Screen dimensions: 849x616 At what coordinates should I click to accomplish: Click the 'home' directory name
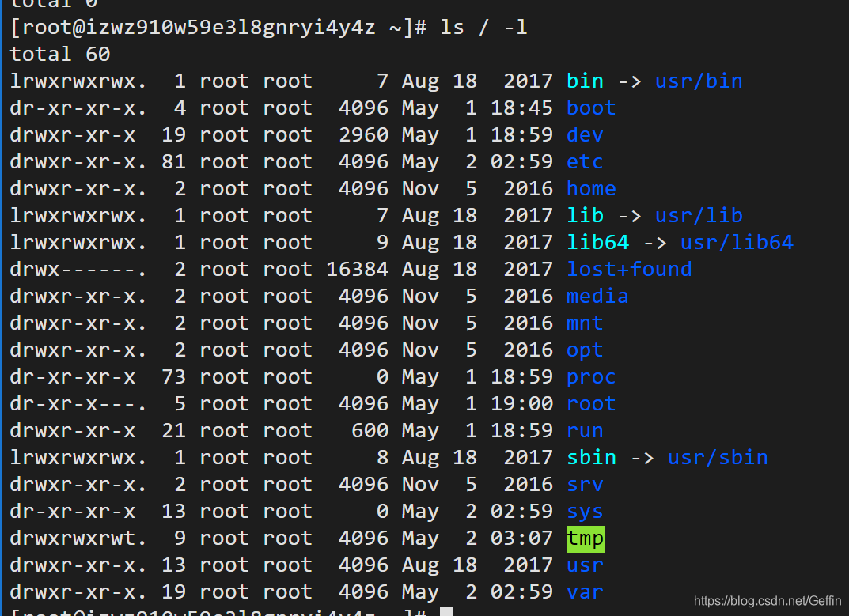(x=591, y=188)
